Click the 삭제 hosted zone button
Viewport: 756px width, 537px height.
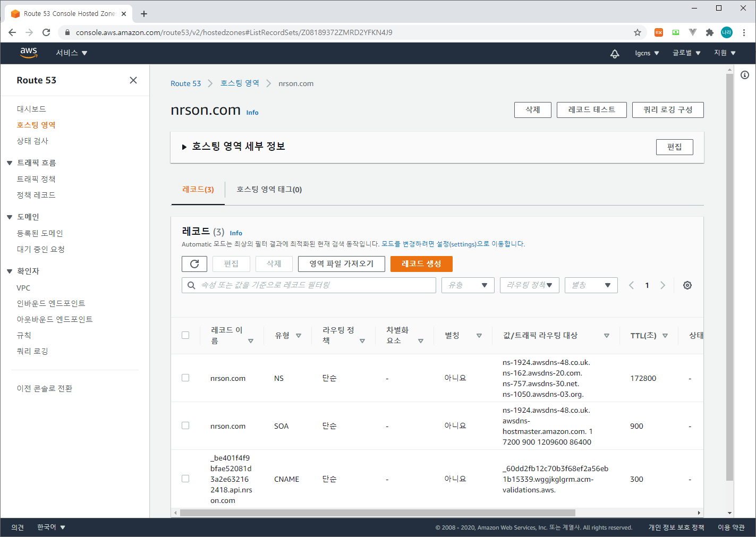coord(533,110)
